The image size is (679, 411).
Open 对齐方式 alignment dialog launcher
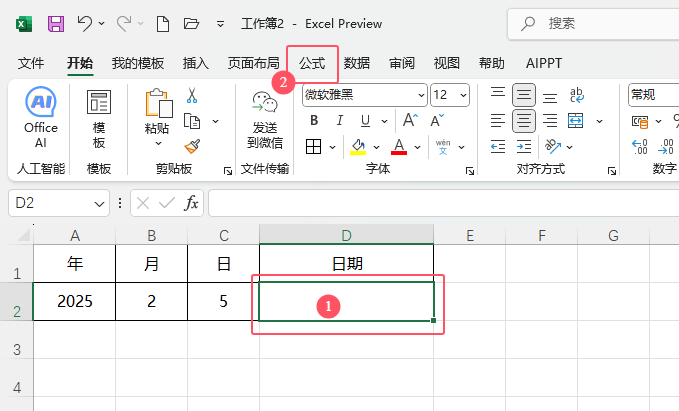point(611,171)
